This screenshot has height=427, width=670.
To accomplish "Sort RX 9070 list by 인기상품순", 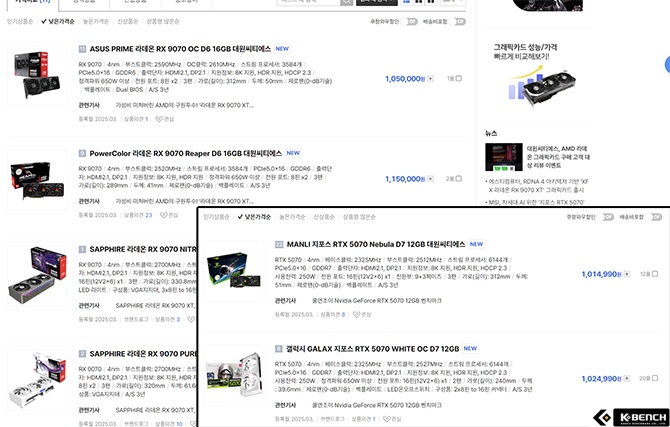I will pyautogui.click(x=20, y=21).
